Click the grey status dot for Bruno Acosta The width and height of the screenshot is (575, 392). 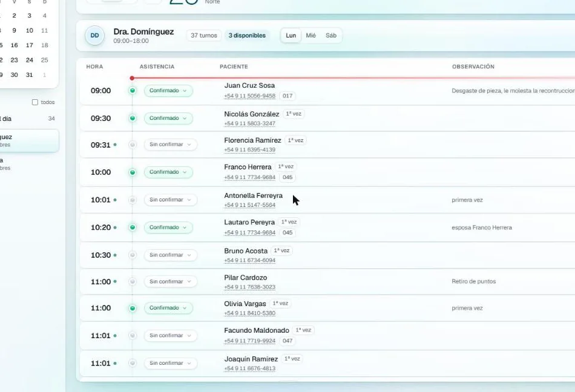click(133, 255)
